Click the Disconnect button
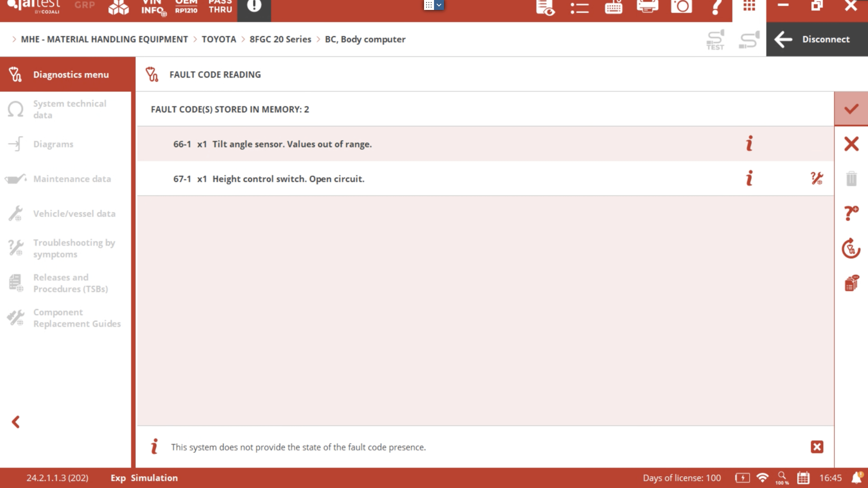 tap(817, 39)
